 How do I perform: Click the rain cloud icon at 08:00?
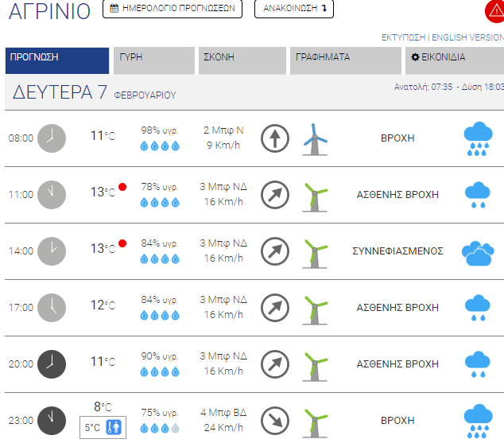[x=478, y=138]
